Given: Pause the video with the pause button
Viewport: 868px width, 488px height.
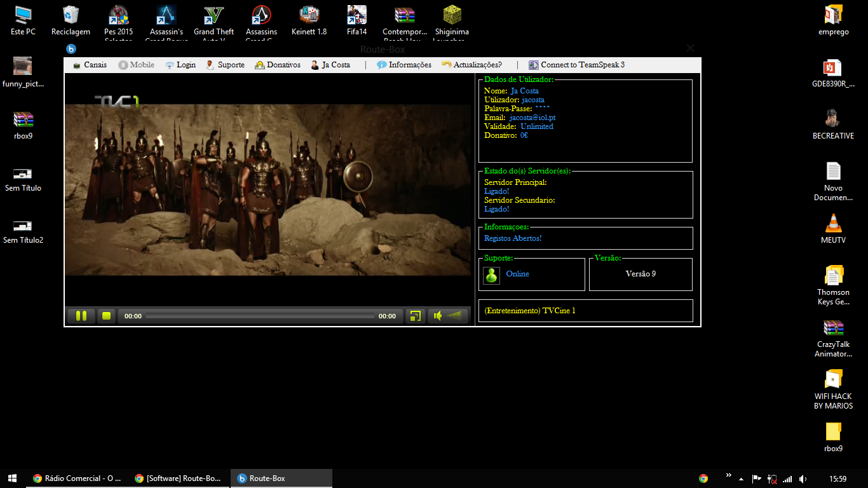Looking at the screenshot, I should click(81, 316).
